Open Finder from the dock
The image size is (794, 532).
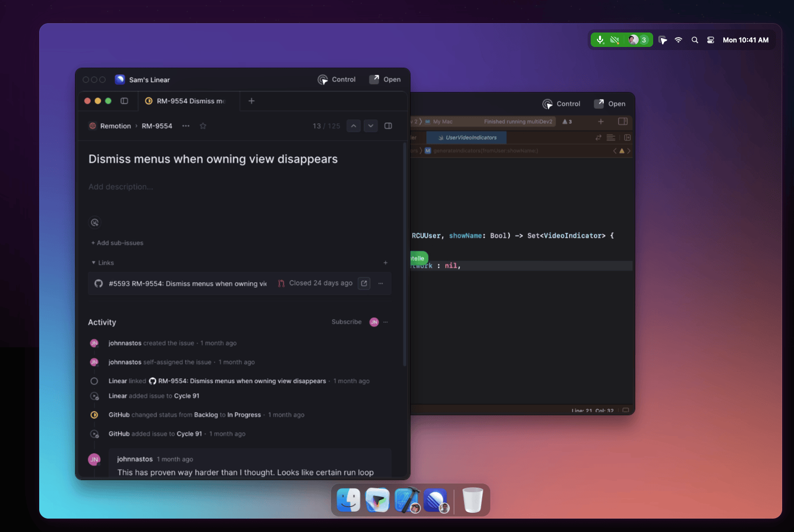click(349, 500)
